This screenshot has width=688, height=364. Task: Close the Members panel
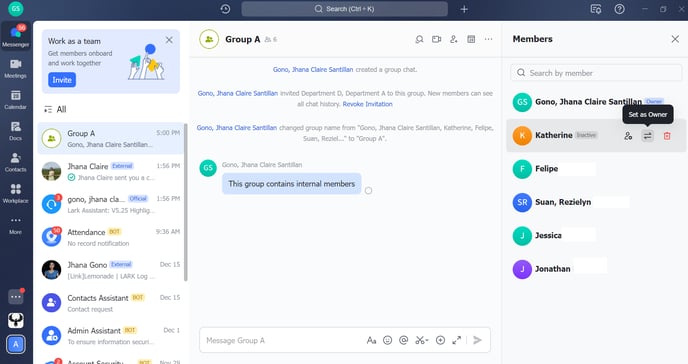pyautogui.click(x=675, y=39)
